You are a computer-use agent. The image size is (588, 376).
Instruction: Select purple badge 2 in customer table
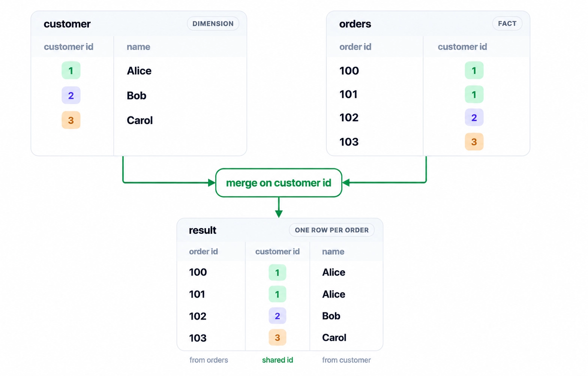pyautogui.click(x=71, y=96)
